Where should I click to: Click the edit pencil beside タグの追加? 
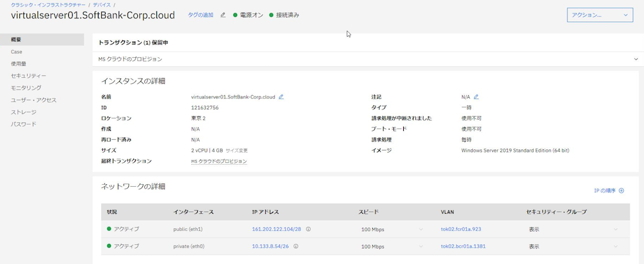tap(223, 15)
